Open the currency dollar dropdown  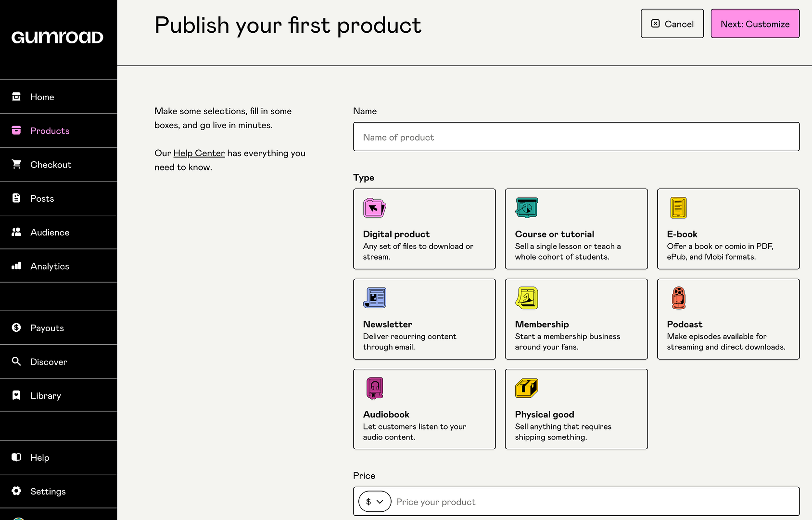pyautogui.click(x=375, y=502)
